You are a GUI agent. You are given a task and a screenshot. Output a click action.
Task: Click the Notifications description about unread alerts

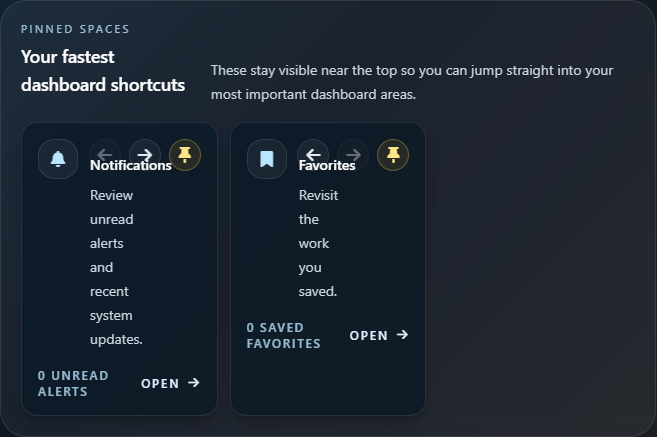coord(116,267)
